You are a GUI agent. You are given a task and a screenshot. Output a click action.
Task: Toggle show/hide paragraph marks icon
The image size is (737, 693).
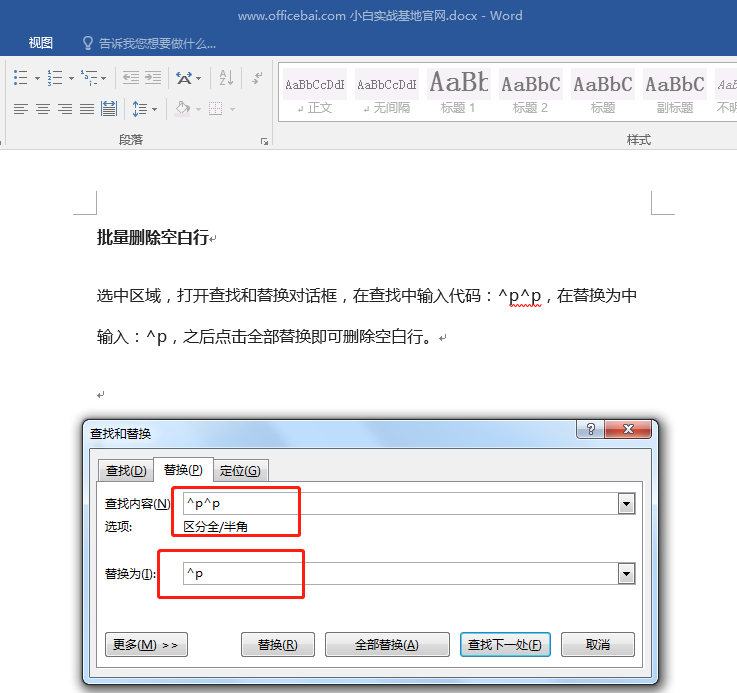257,78
